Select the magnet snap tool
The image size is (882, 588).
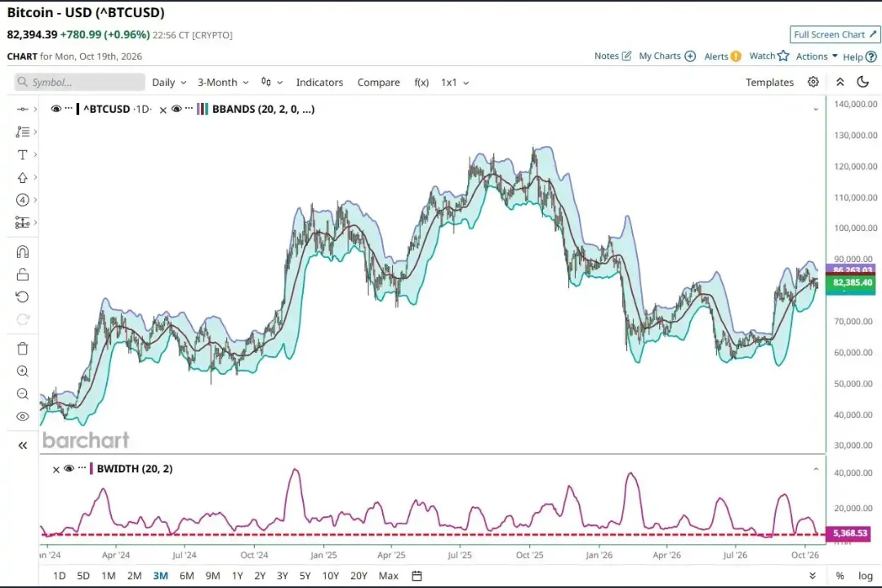[x=23, y=252]
